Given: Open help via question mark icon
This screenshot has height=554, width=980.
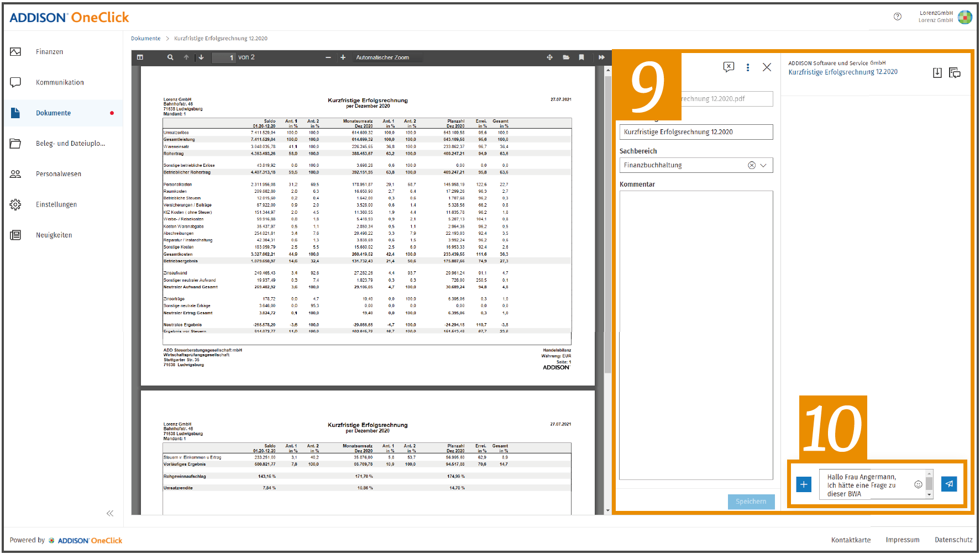Looking at the screenshot, I should pos(898,17).
